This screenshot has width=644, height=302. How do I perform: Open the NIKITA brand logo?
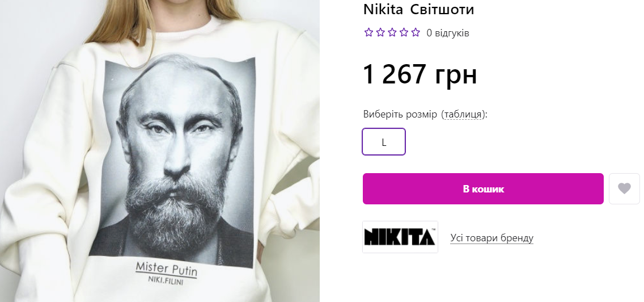400,237
